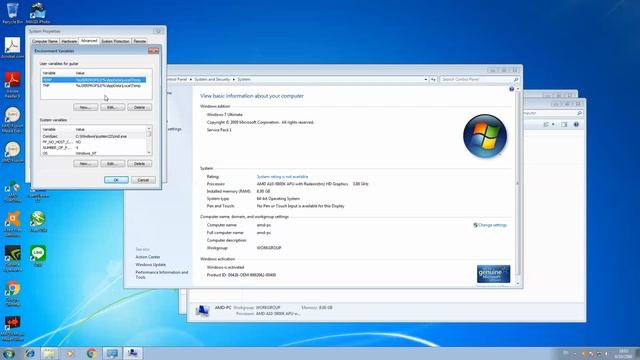Launch Windows Media Player from taskbar
Screen dimensions: 640x360
coord(70,353)
